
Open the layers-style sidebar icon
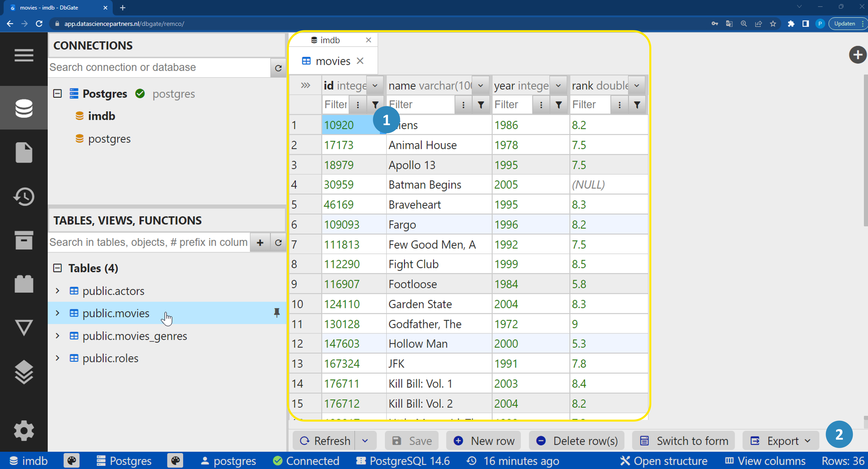pyautogui.click(x=24, y=372)
